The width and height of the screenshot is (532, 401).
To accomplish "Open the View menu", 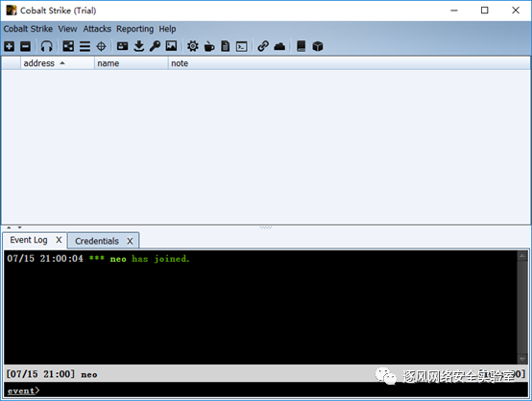I will coord(67,29).
